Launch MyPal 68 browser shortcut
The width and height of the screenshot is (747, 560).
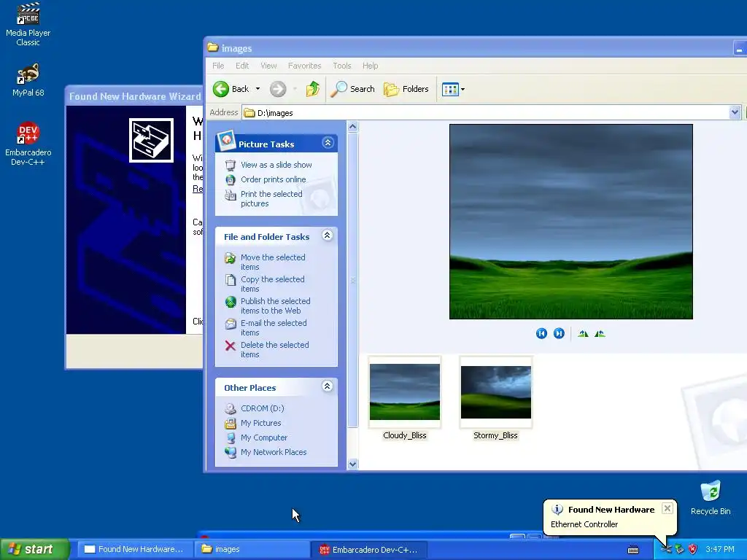(28, 79)
